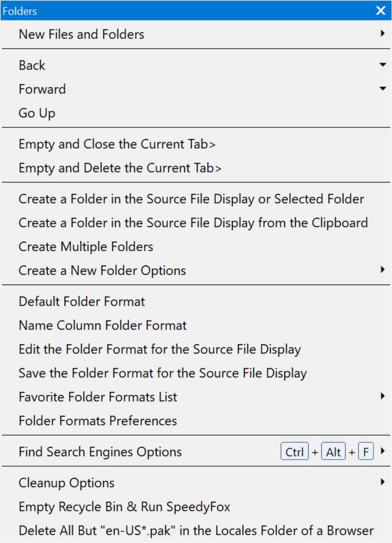Choose Empty and Close the Current Tab

point(196,144)
